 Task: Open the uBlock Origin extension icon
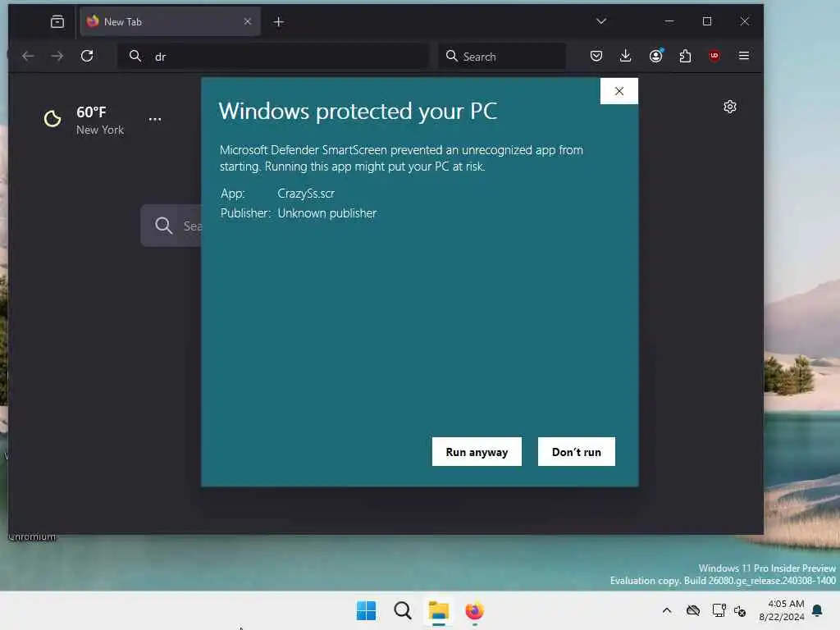[x=714, y=56]
